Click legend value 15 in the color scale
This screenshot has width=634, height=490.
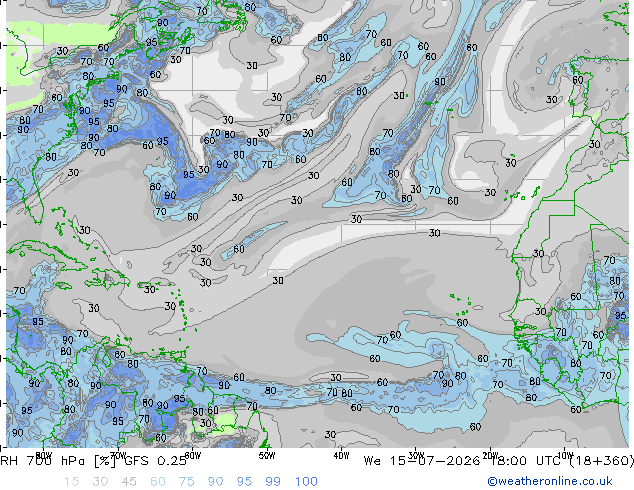tap(71, 482)
